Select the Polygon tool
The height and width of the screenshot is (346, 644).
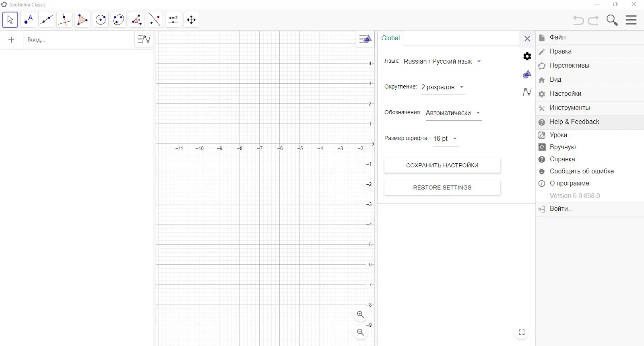point(83,20)
